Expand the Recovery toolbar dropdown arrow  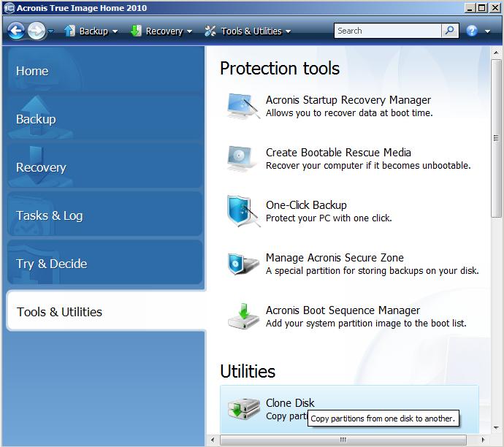189,31
